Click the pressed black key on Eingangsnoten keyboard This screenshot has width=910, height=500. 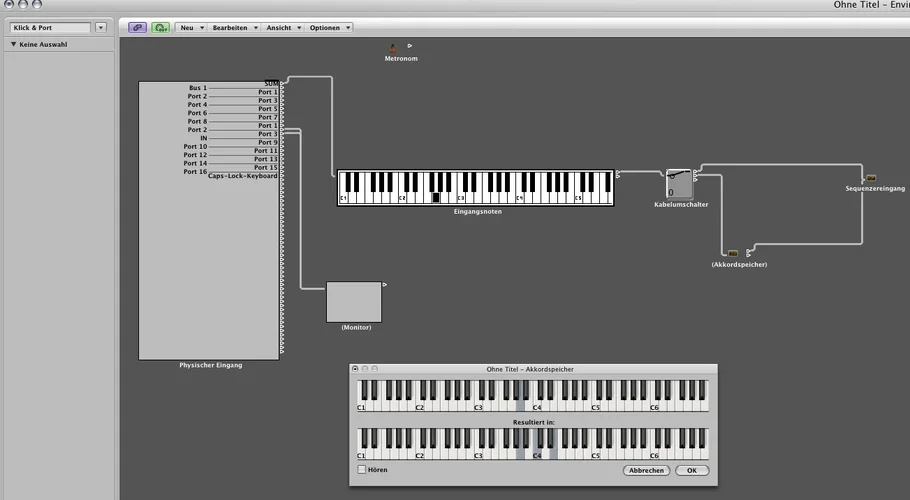(436, 197)
